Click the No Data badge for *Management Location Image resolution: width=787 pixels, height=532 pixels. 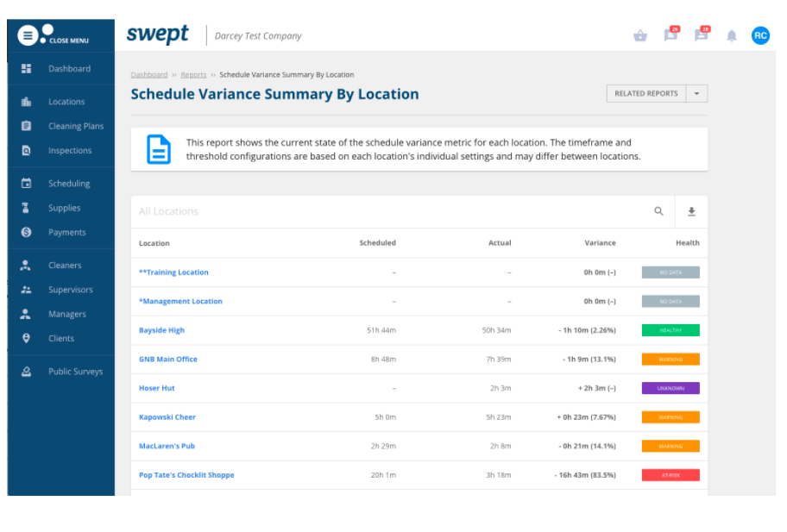point(671,301)
